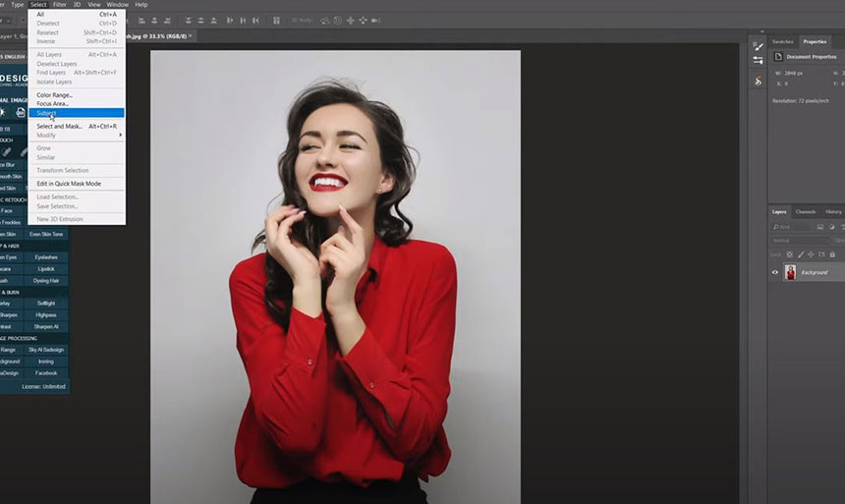
Task: Open the Brush Settings panel icon
Action: tap(758, 61)
